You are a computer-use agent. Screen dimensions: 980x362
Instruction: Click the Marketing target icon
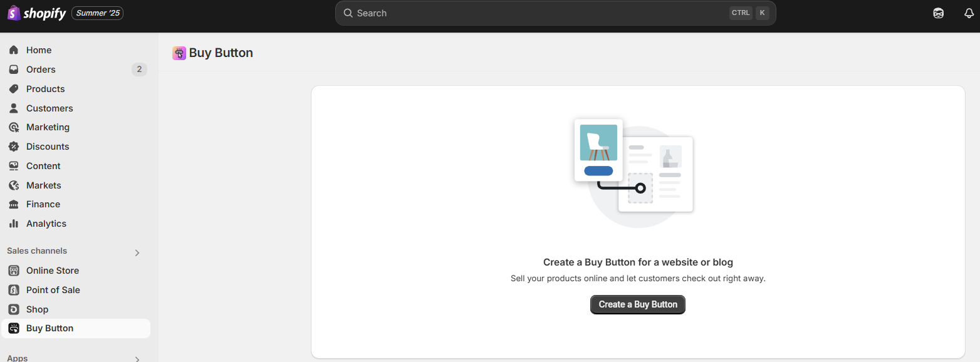click(14, 127)
